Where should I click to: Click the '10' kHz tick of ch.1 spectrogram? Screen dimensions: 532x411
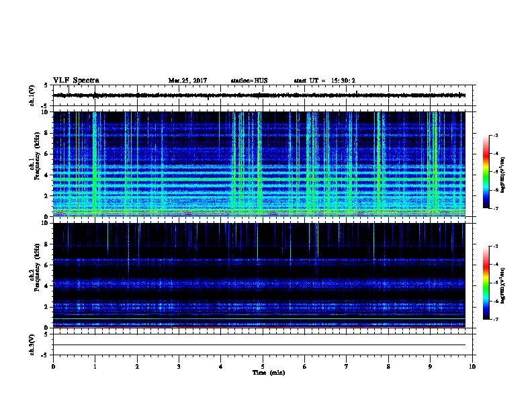(x=46, y=112)
